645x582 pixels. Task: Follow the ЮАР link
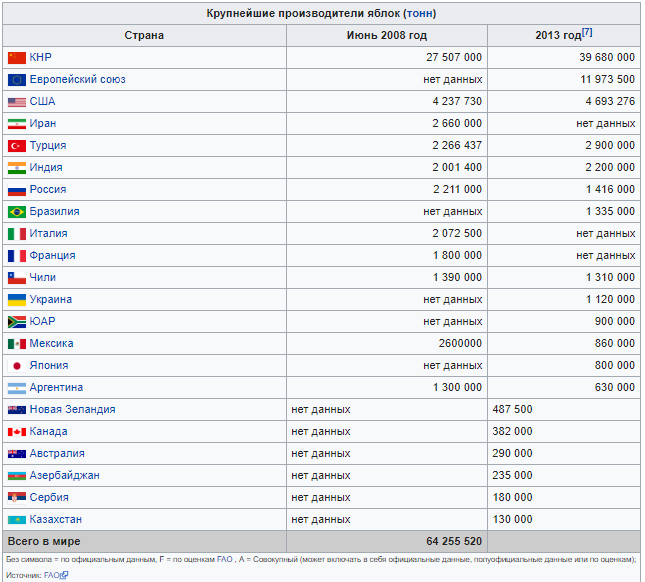[x=42, y=322]
